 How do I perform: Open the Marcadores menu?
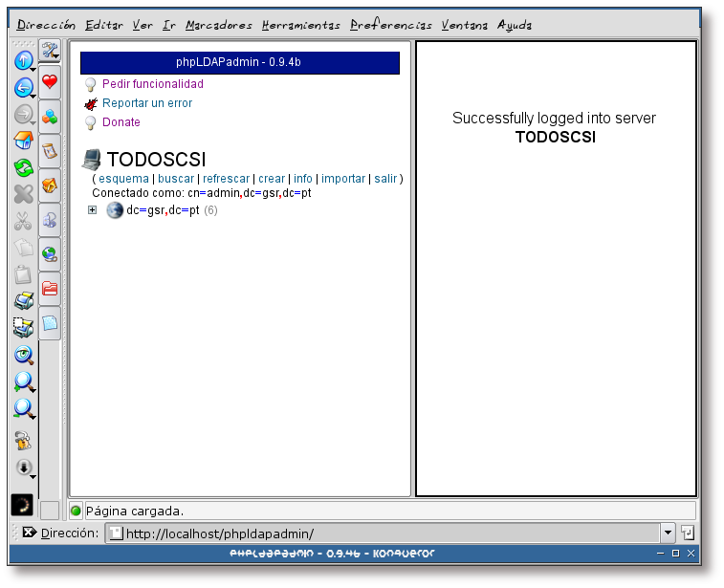click(219, 25)
